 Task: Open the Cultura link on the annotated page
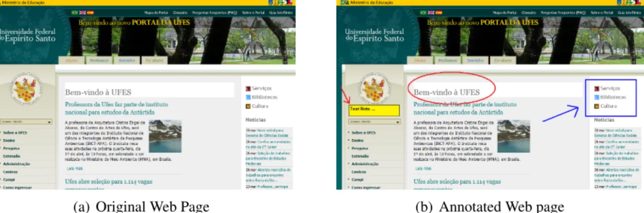click(x=609, y=106)
